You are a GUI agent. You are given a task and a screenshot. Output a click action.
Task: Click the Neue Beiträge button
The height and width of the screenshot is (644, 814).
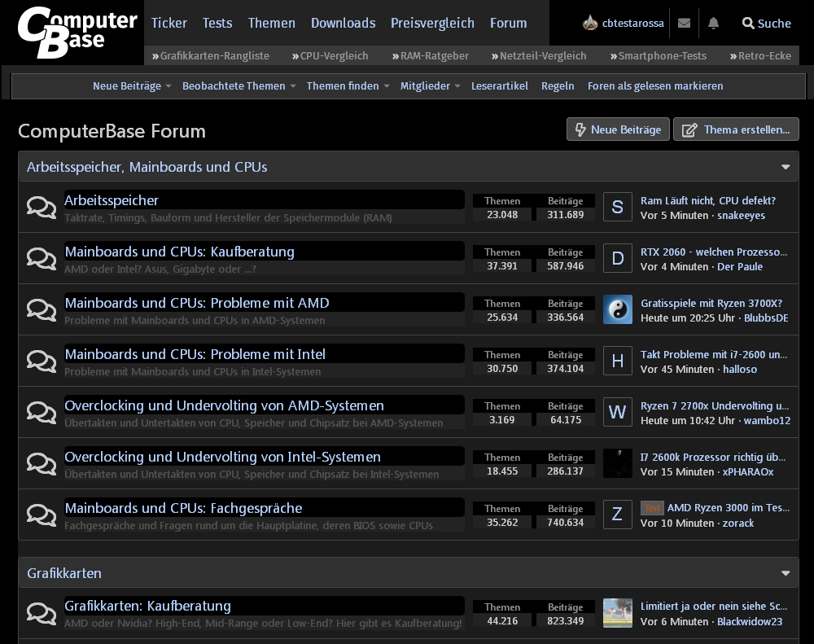coord(618,129)
